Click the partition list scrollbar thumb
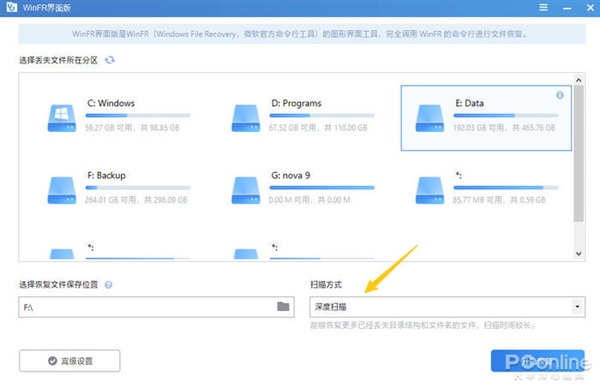This screenshot has height=387, width=600. (579, 153)
